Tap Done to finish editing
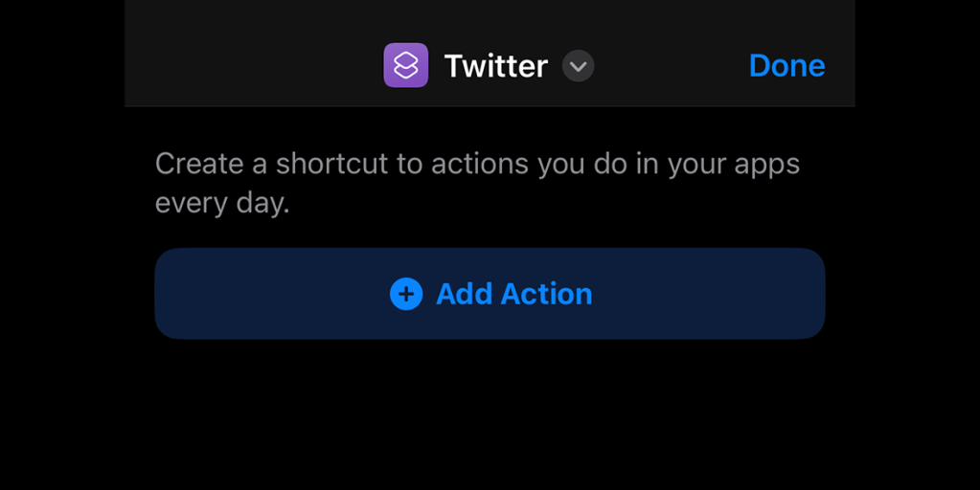This screenshot has width=980, height=490. coord(786,66)
